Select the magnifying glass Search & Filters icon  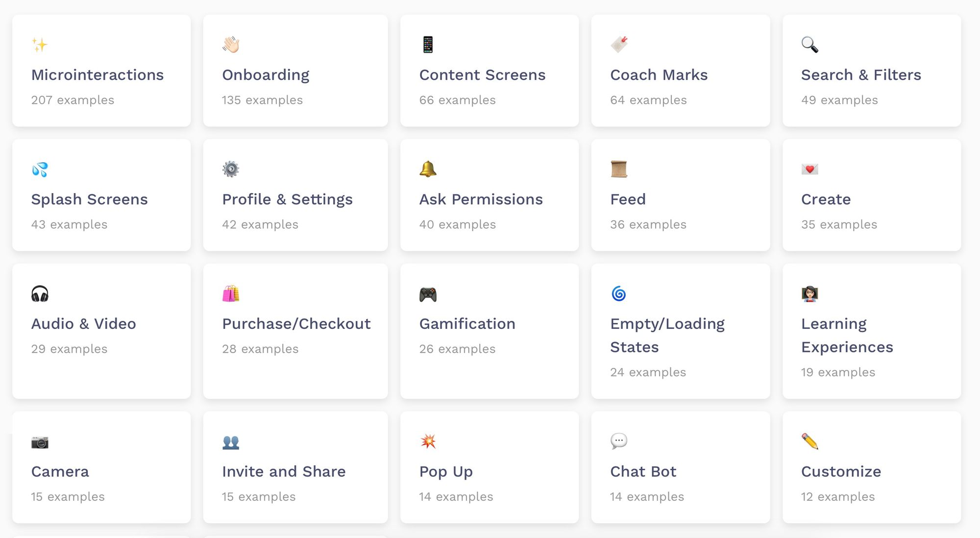(x=809, y=45)
